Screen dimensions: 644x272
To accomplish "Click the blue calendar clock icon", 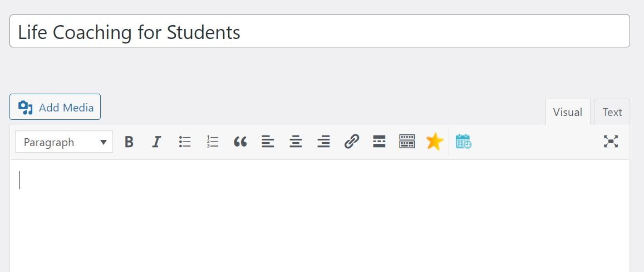I will [x=463, y=142].
